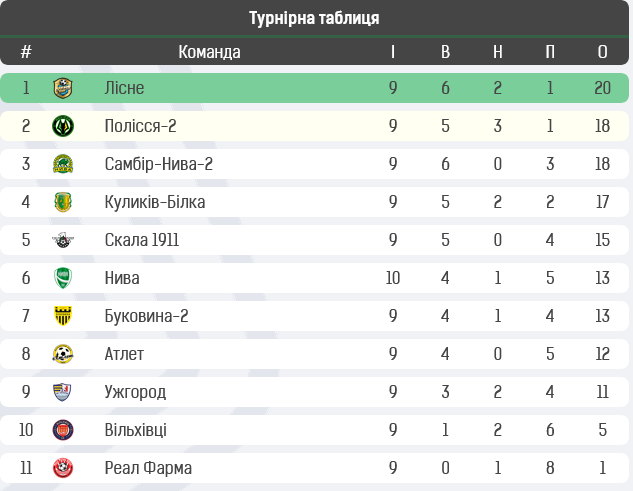Click the Реал Фарма red logo
The height and width of the screenshot is (491, 633).
[x=63, y=468]
